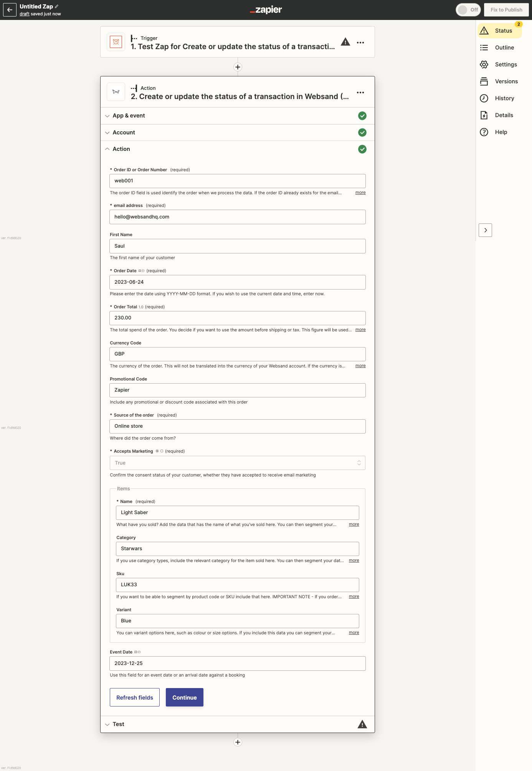Show more of the item Name description
This screenshot has width=532, height=771.
coord(354,524)
